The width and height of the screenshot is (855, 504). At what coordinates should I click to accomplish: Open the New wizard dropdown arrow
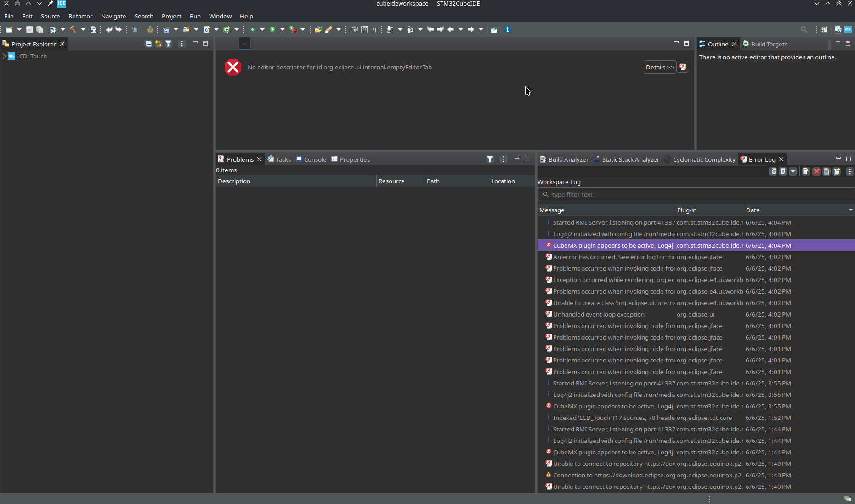click(x=19, y=29)
